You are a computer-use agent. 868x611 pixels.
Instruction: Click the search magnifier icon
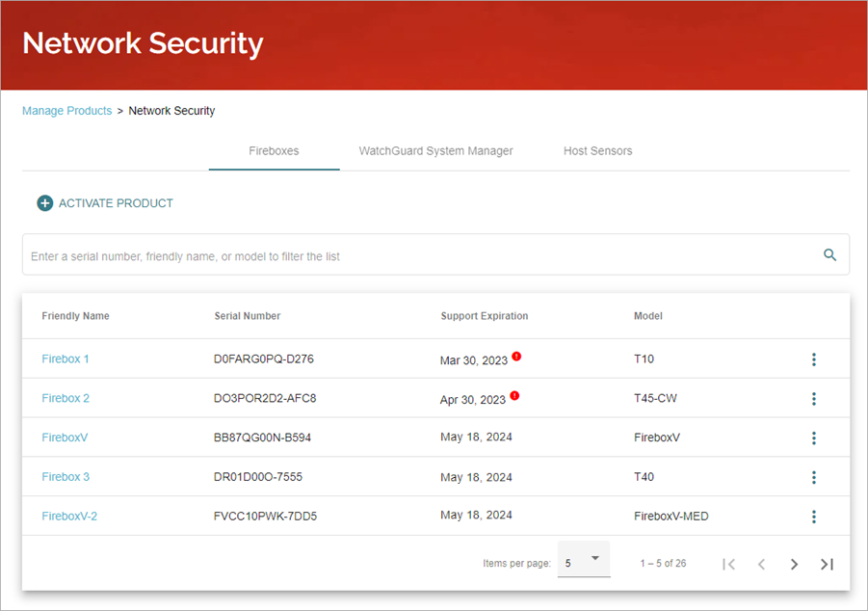click(x=829, y=255)
